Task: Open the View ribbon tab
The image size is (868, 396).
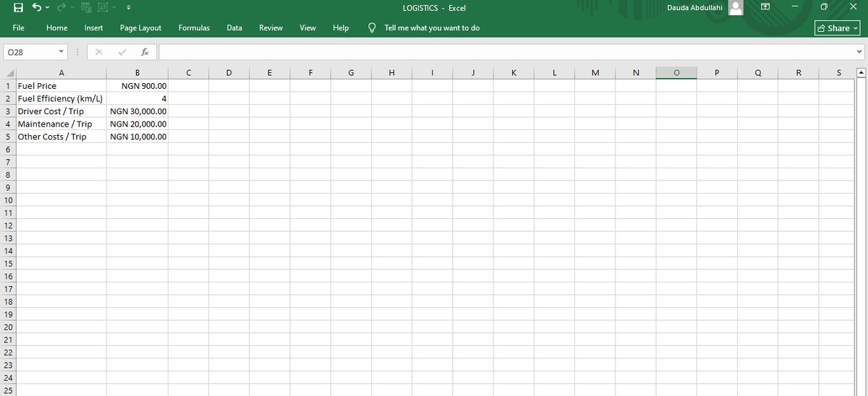Action: (307, 27)
